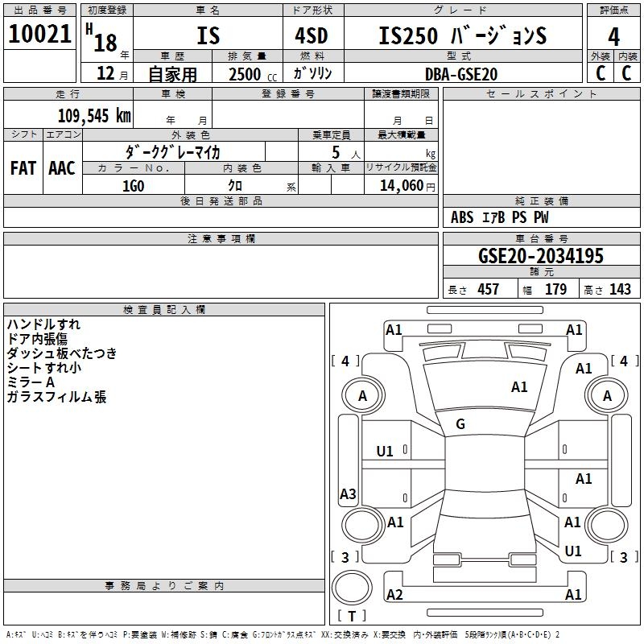Click the first registration year H18
Screen dimensions: 644x644
coord(101,38)
